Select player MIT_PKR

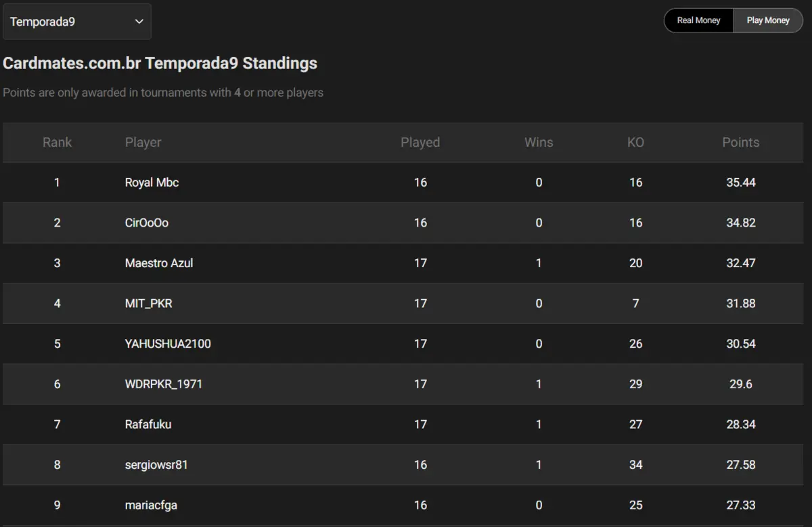click(x=149, y=304)
